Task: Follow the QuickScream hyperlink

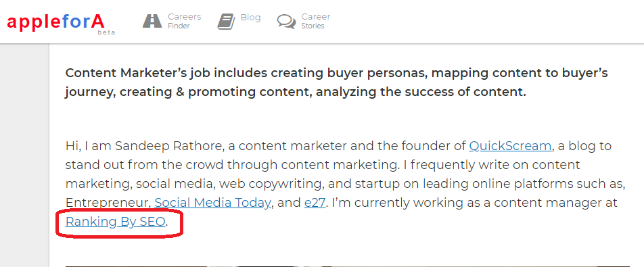Action: coord(510,145)
